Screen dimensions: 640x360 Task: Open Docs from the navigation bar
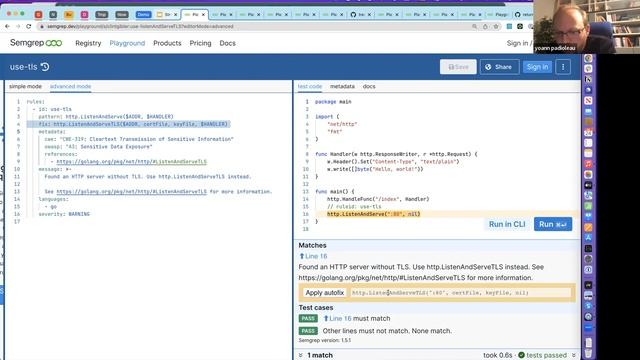click(x=227, y=43)
